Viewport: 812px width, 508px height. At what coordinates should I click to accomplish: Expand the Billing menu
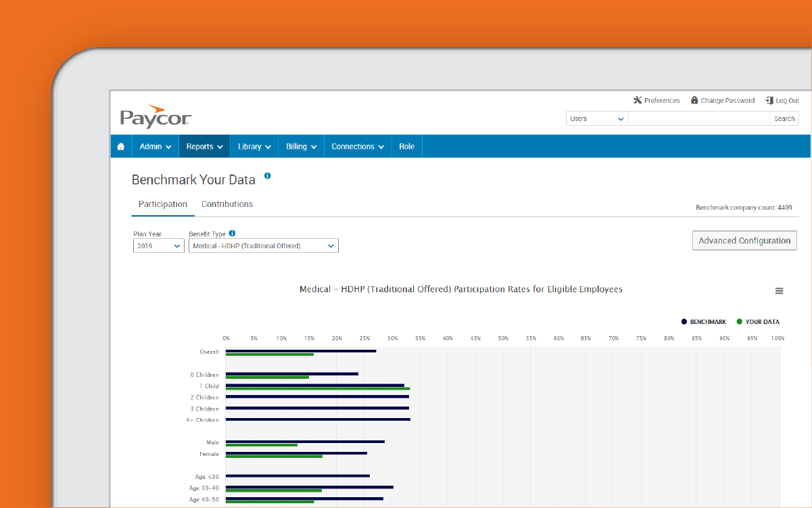click(302, 146)
